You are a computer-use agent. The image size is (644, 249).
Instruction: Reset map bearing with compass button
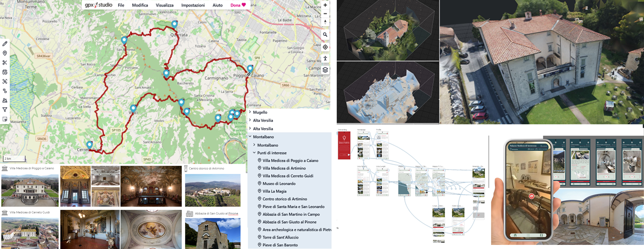tap(325, 22)
